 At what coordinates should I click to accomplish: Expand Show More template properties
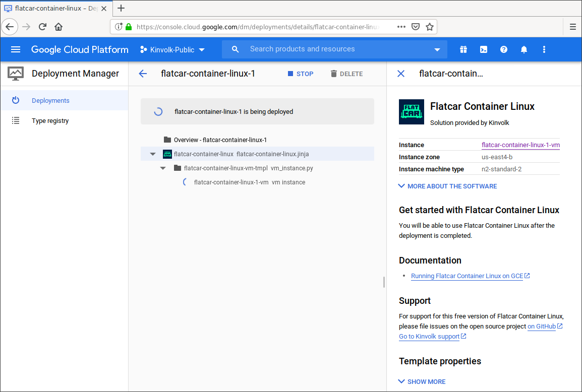(422, 381)
